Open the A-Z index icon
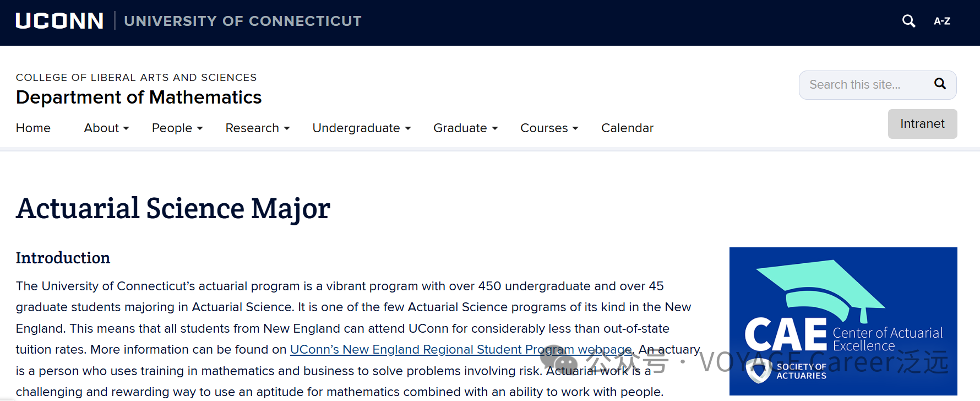Screen dimensions: 980x401 tap(942, 21)
